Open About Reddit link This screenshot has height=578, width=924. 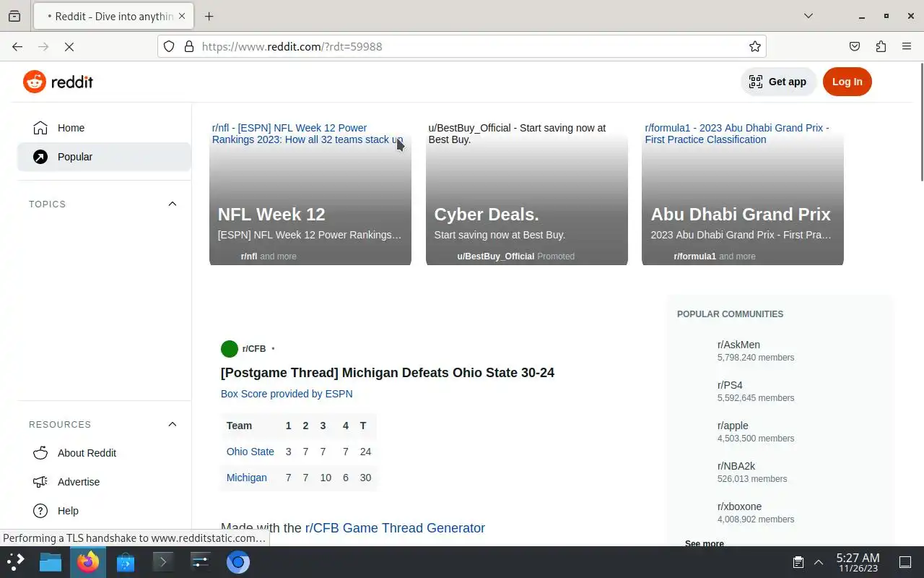[x=104, y=453]
